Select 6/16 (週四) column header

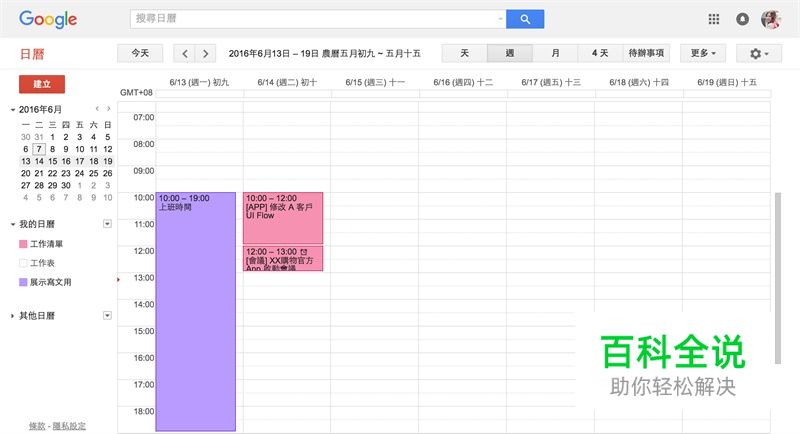click(463, 82)
